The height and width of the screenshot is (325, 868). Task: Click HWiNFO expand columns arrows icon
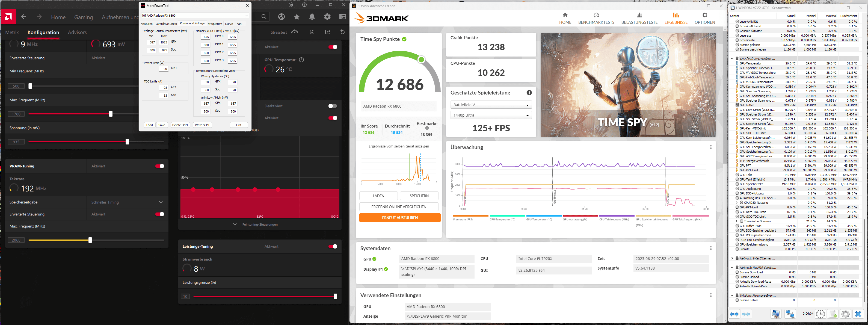[x=734, y=314]
